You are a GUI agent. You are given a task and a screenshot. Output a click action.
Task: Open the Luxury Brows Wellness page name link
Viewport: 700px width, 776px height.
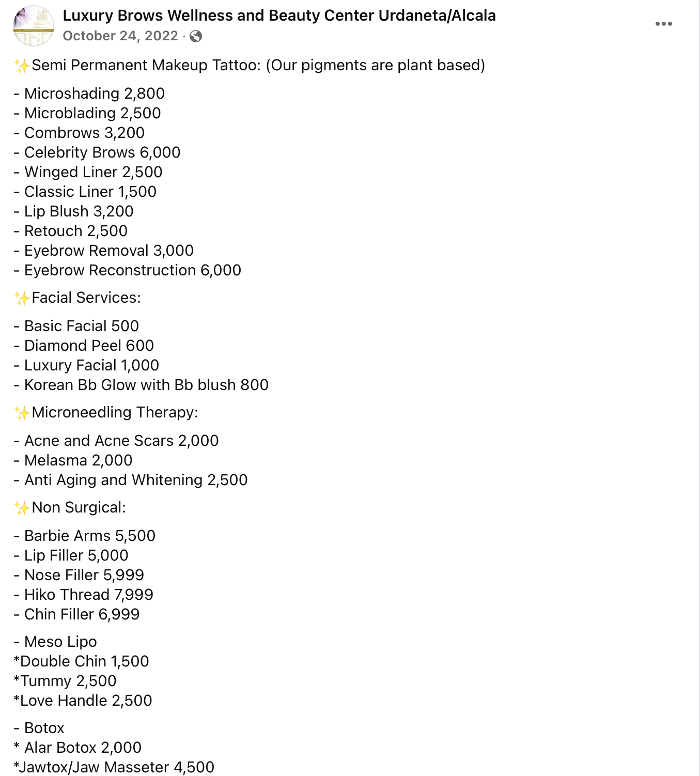click(x=279, y=15)
